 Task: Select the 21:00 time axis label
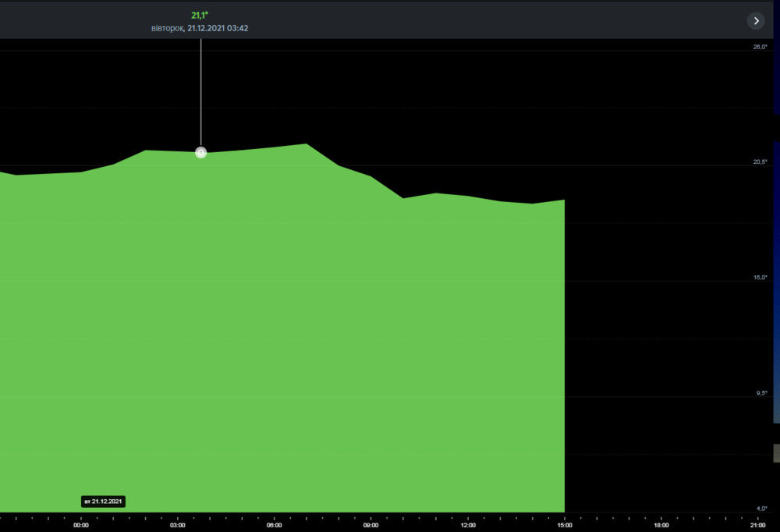pos(757,525)
